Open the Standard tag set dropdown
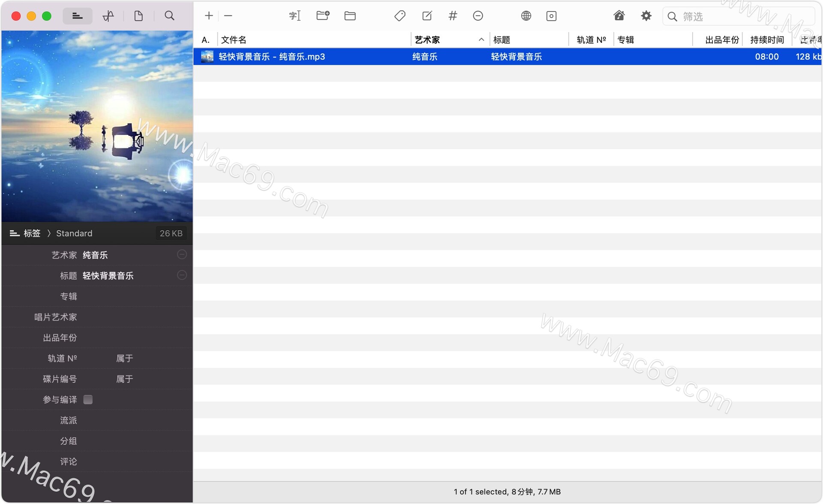 click(x=74, y=233)
